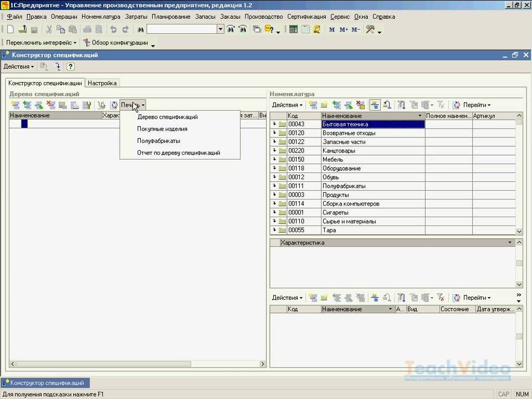This screenshot has height=399, width=532.
Task: Open the Номенклатура menu in menu bar
Action: [x=101, y=17]
